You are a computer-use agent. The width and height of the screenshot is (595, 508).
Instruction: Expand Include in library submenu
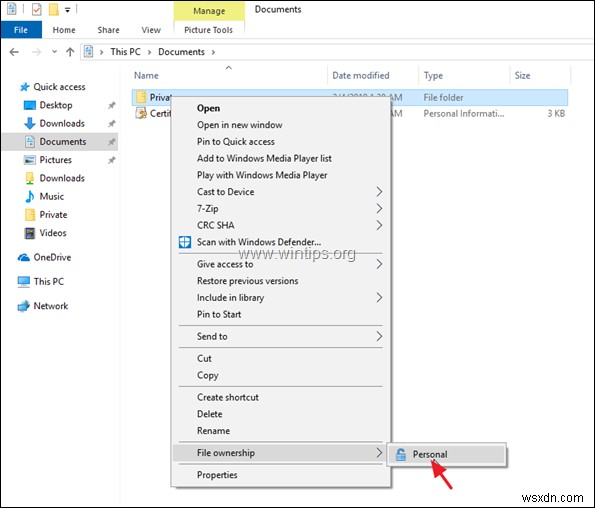[x=379, y=297]
